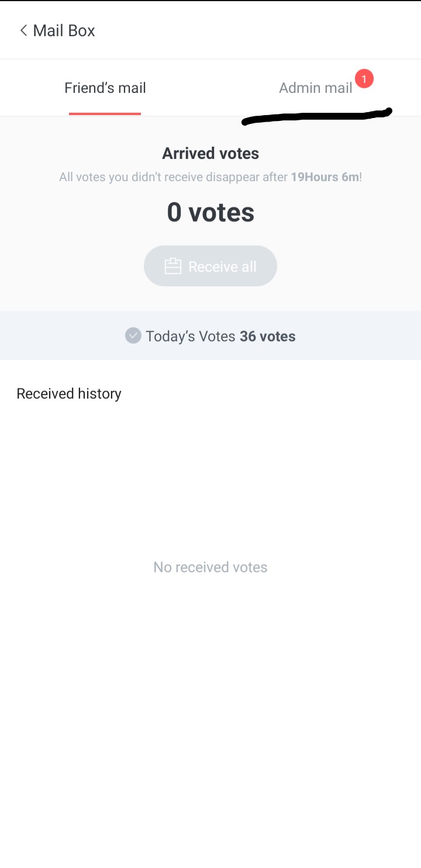Viewport: 421px width, 868px height.
Task: Click the 19Hours 6m expiry time
Action: tap(325, 177)
